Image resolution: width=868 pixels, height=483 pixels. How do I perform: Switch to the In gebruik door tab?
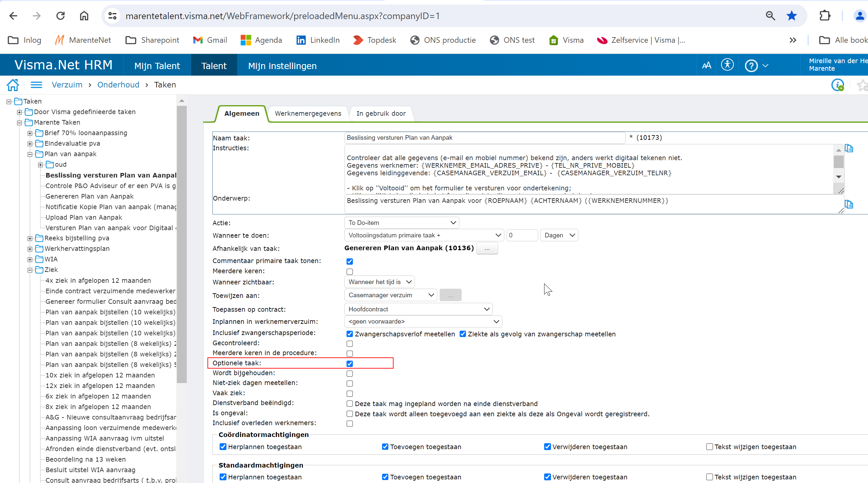(381, 113)
